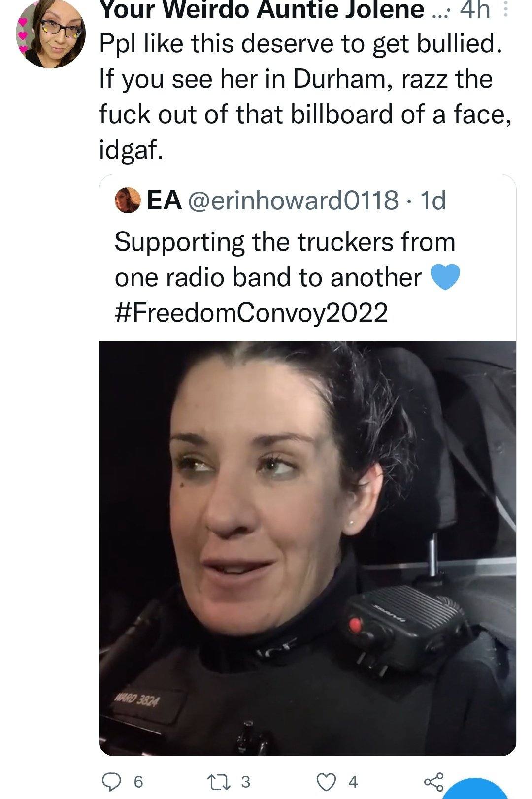This screenshot has width=532, height=799.
Task: Click the blue heart emoji in the quoted tweet
Action: point(445,277)
